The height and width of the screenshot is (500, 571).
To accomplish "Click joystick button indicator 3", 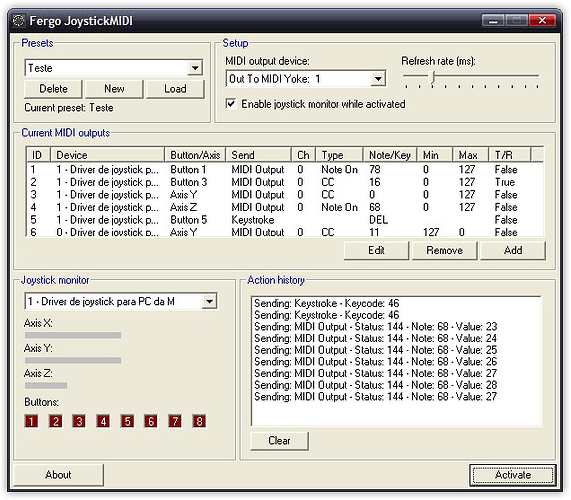I will coord(79,421).
